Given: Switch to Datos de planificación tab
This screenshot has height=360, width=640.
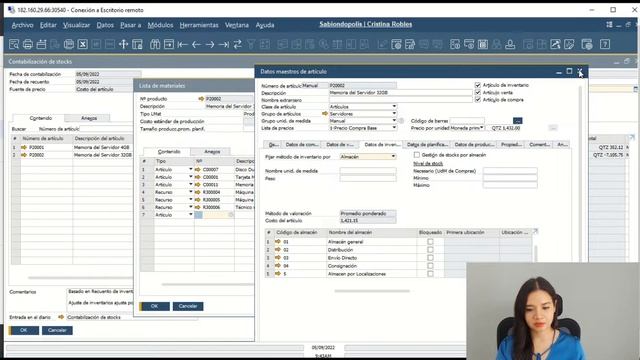Looking at the screenshot, I should pos(427,144).
